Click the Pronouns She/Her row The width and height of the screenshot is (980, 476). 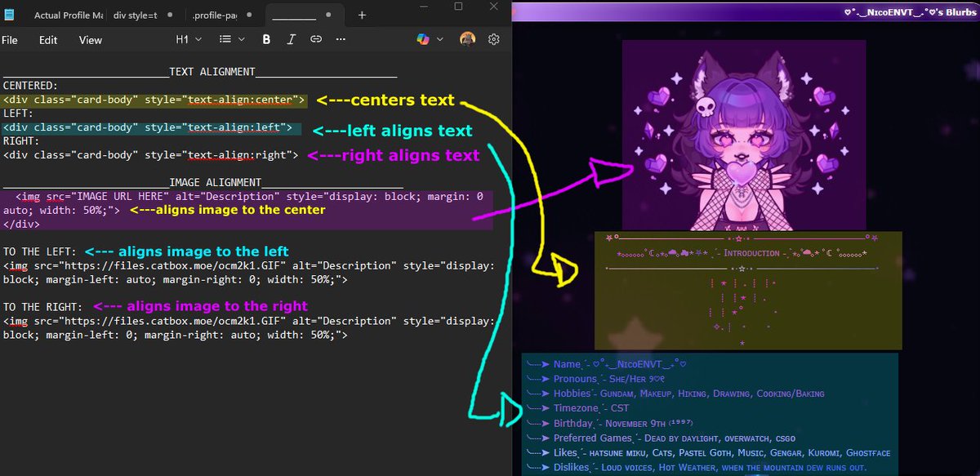click(x=596, y=379)
